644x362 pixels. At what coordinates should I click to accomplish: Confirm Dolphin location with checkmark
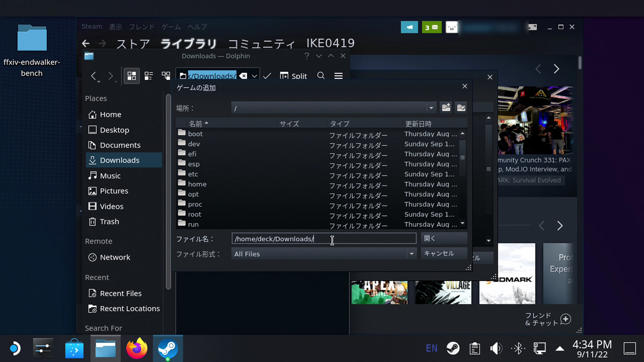point(267,76)
